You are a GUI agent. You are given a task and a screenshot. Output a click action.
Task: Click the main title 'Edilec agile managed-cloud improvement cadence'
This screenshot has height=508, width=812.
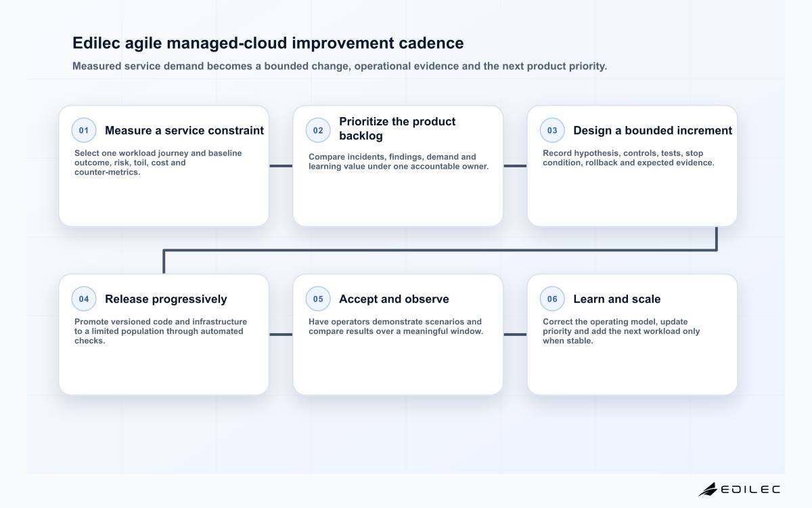268,43
